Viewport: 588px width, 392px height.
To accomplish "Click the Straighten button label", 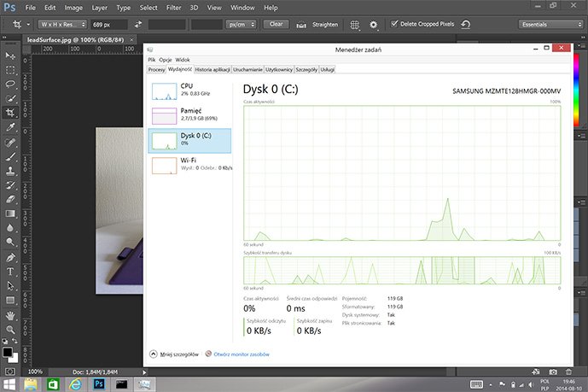I will (x=325, y=25).
